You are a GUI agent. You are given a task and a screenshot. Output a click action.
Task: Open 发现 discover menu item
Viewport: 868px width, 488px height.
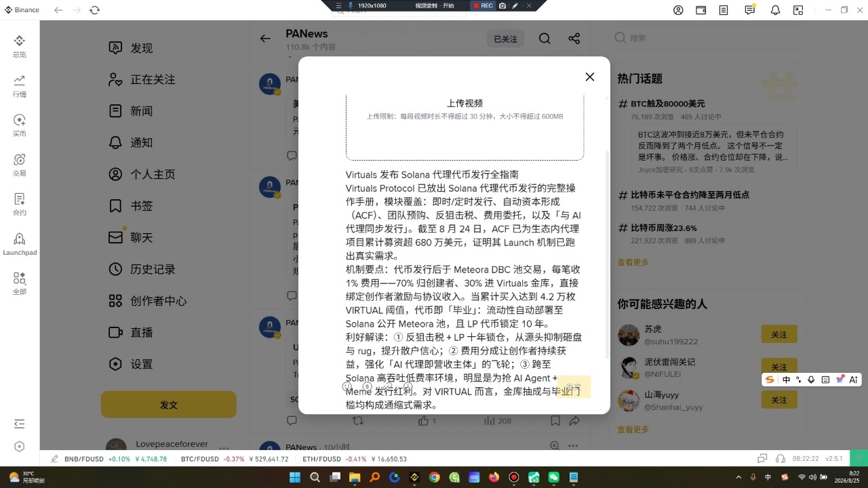coord(131,48)
